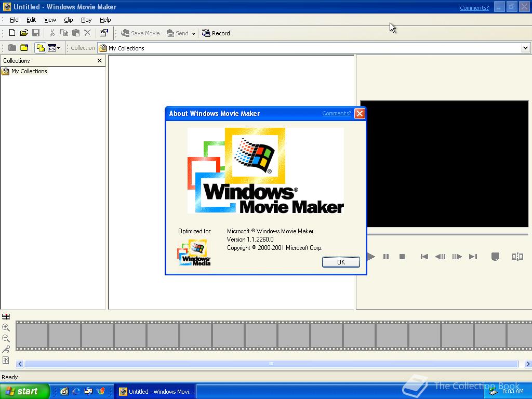This screenshot has width=532, height=399.
Task: Step to Previous Frame
Action: [441, 257]
